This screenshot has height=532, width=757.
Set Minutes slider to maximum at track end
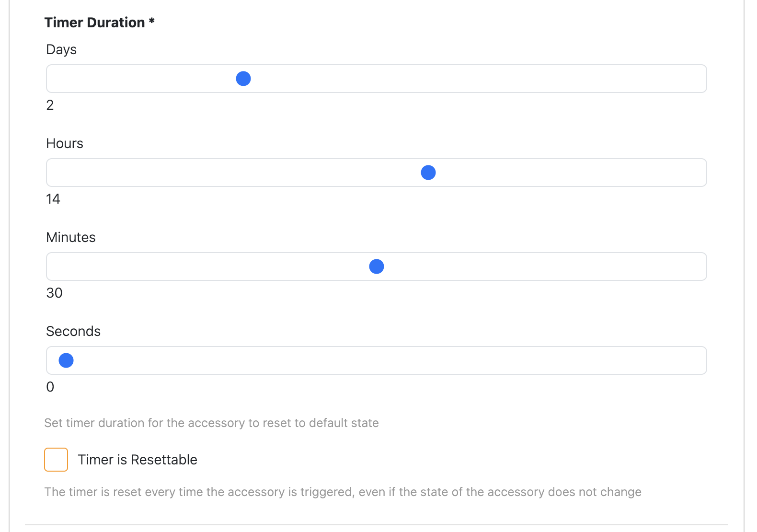coord(696,266)
